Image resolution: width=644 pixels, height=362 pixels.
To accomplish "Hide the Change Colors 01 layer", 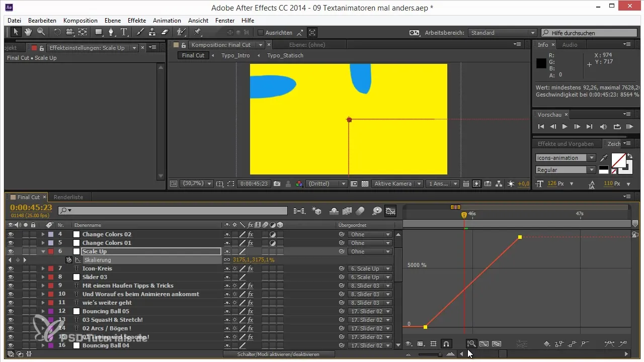I will (x=11, y=243).
